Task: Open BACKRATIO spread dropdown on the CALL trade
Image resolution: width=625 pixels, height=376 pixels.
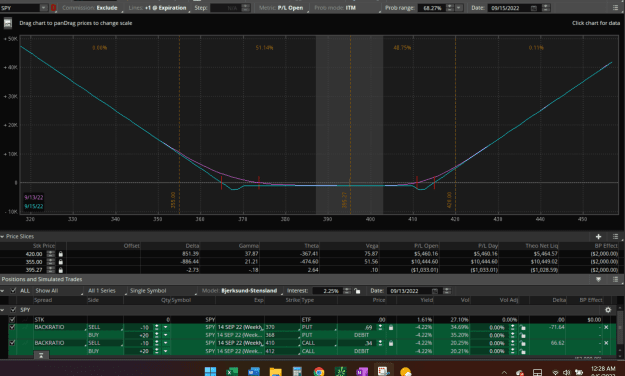Action: point(60,343)
